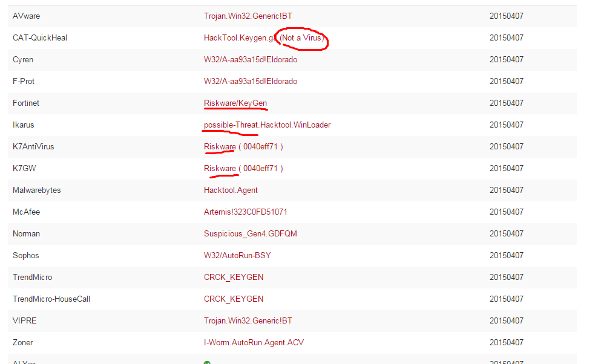Select the CAT-QuickHeal antivirus name
Image resolution: width=598 pixels, height=364 pixels.
pyautogui.click(x=40, y=37)
